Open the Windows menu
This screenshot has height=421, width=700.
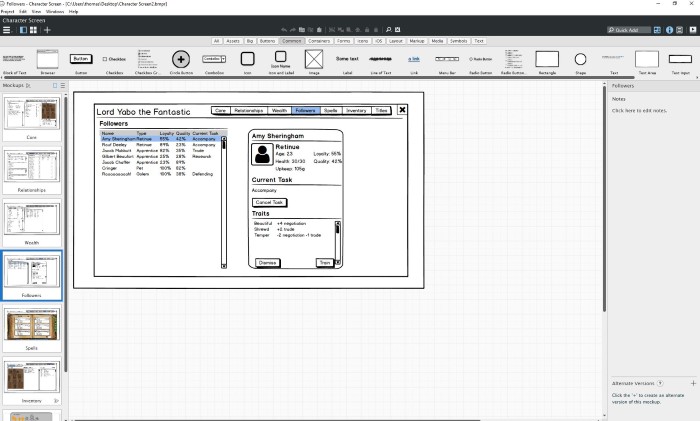pos(55,12)
